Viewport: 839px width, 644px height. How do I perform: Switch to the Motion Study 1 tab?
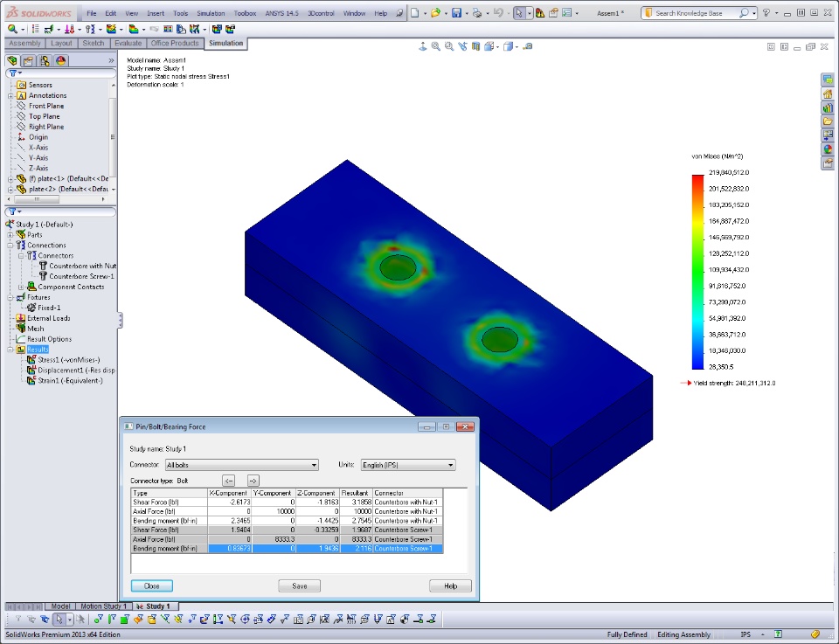point(103,606)
